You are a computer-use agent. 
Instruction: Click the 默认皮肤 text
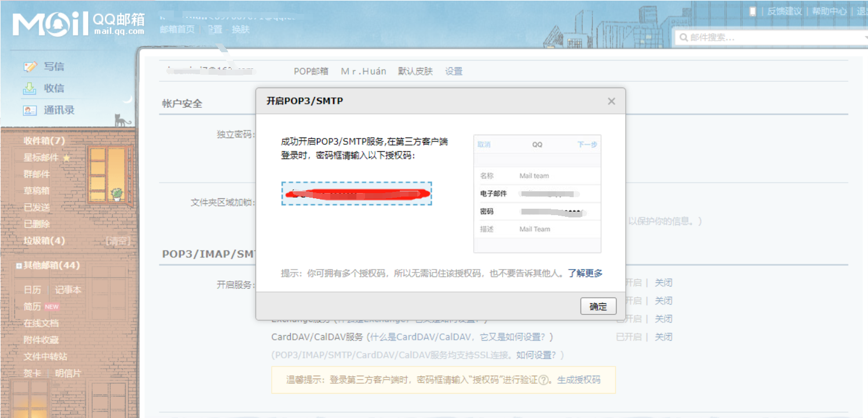pos(415,71)
